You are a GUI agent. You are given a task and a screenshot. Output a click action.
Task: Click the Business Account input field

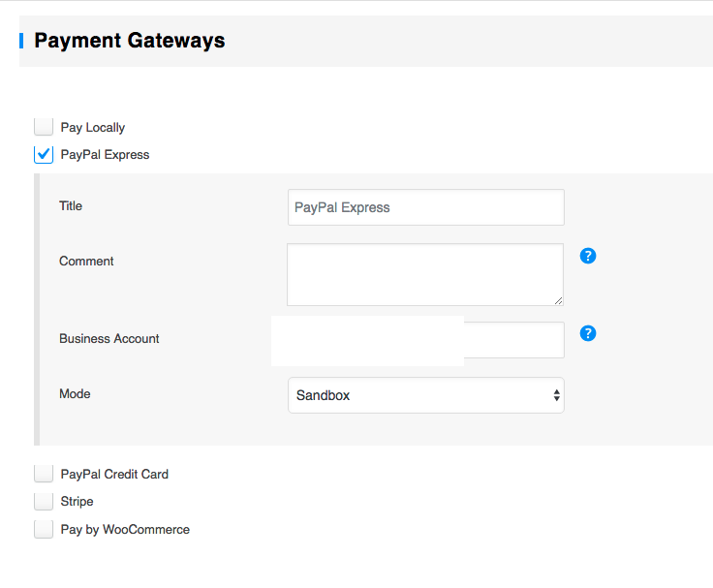513,340
